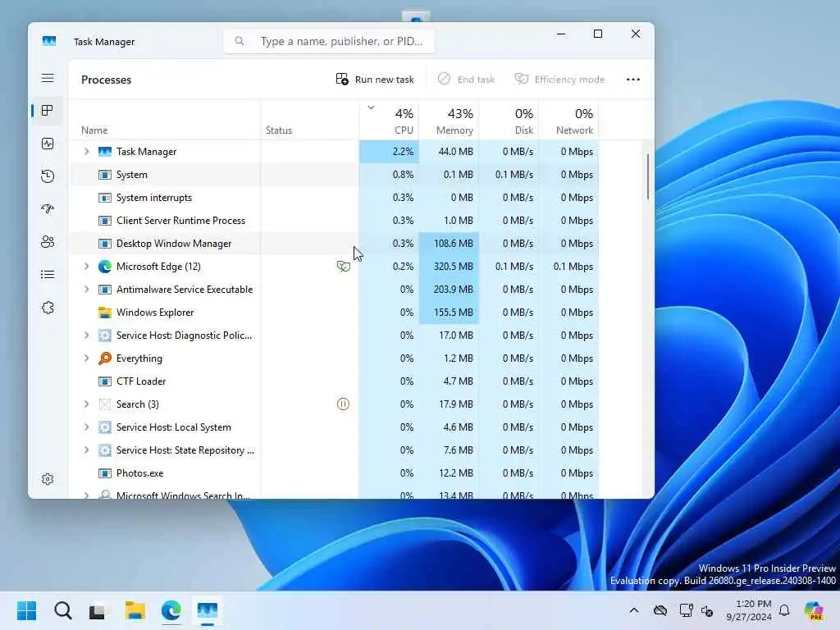Click the muted volume tray icon
Viewport: 840px width, 630px height.
707,610
